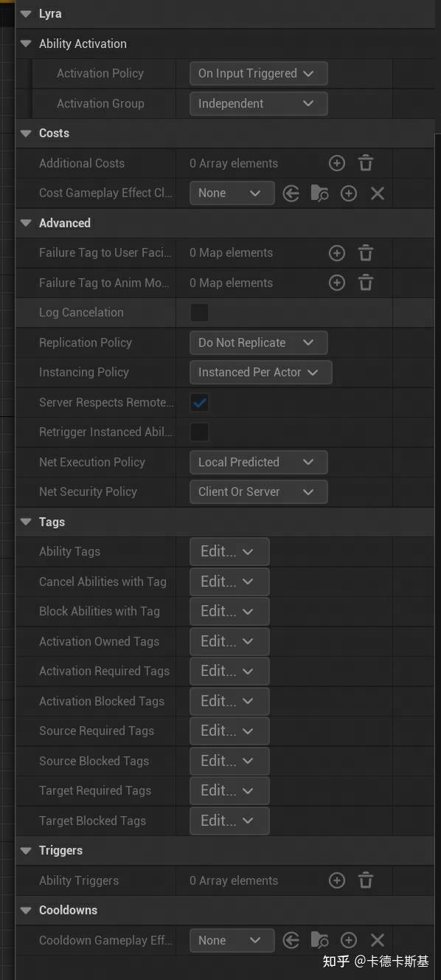441x980 pixels.
Task: Add element to Ability Triggers array
Action: (336, 880)
